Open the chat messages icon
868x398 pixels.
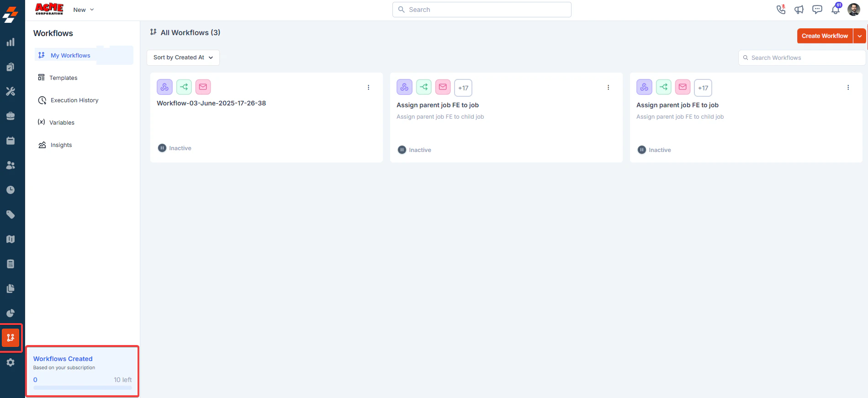(x=817, y=10)
